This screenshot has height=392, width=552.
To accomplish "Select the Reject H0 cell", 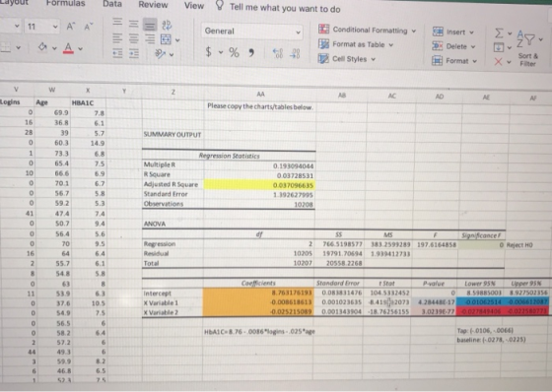I will pyautogui.click(x=519, y=245).
